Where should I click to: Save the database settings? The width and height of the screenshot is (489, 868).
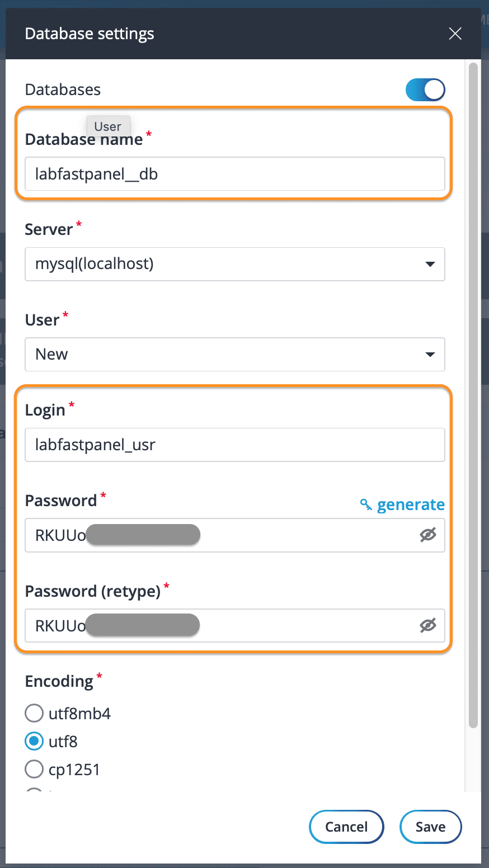point(430,827)
